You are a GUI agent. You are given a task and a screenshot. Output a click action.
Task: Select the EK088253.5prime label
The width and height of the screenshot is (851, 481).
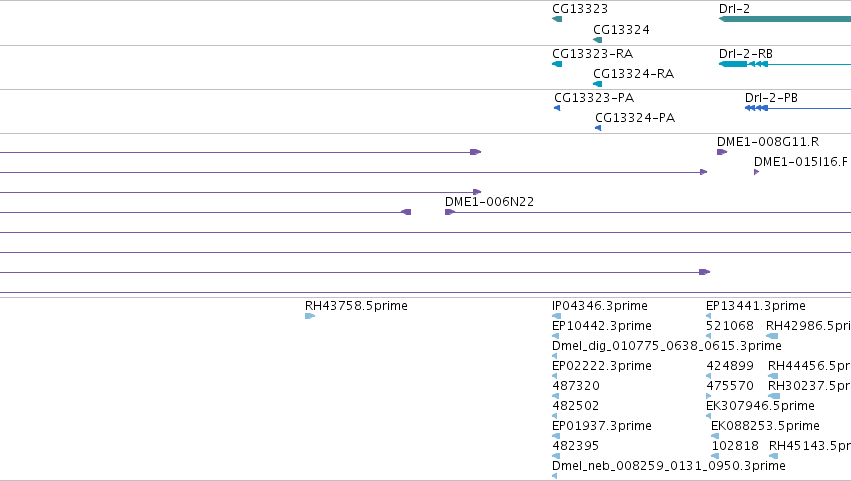pyautogui.click(x=765, y=426)
